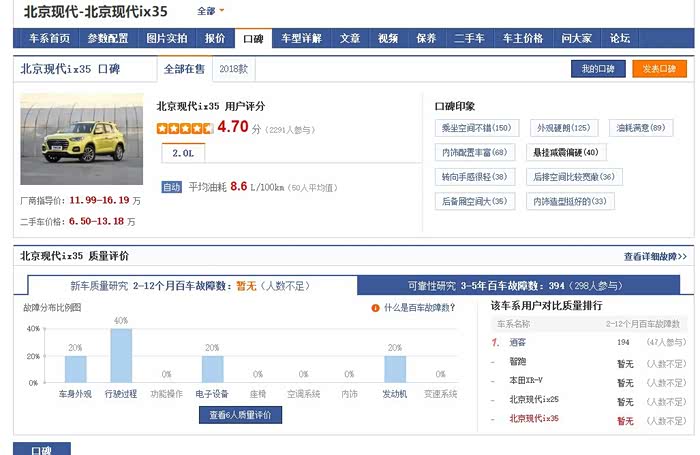Screen dimensions: 700x455
Task: Open the 智跑 ranking link
Action: [517, 362]
